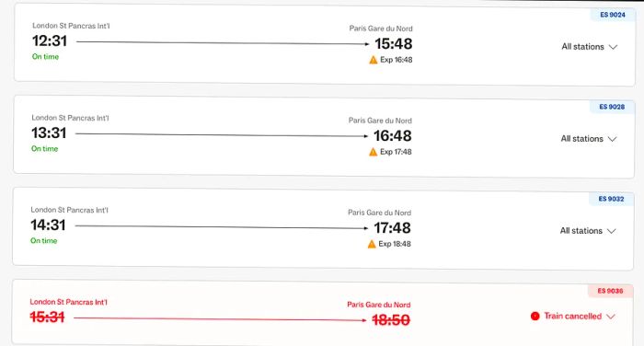The height and width of the screenshot is (346, 644).
Task: Select the 15:48 arrival time
Action: click(x=393, y=43)
